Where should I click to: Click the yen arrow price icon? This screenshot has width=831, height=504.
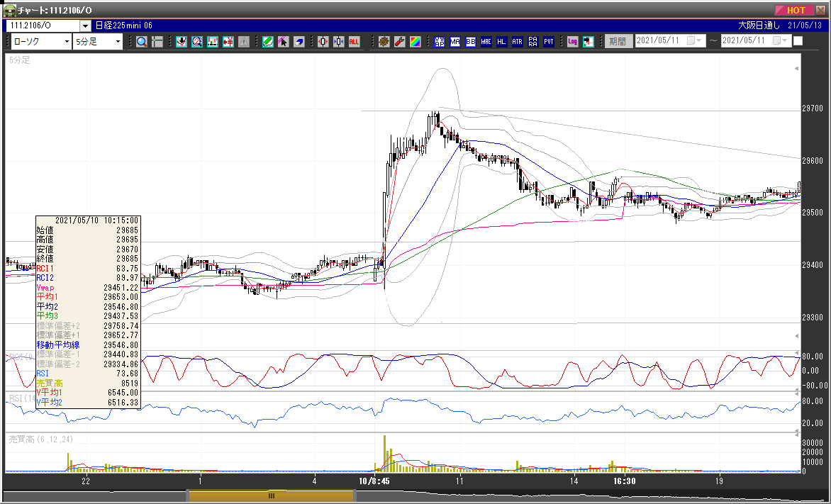click(x=228, y=41)
